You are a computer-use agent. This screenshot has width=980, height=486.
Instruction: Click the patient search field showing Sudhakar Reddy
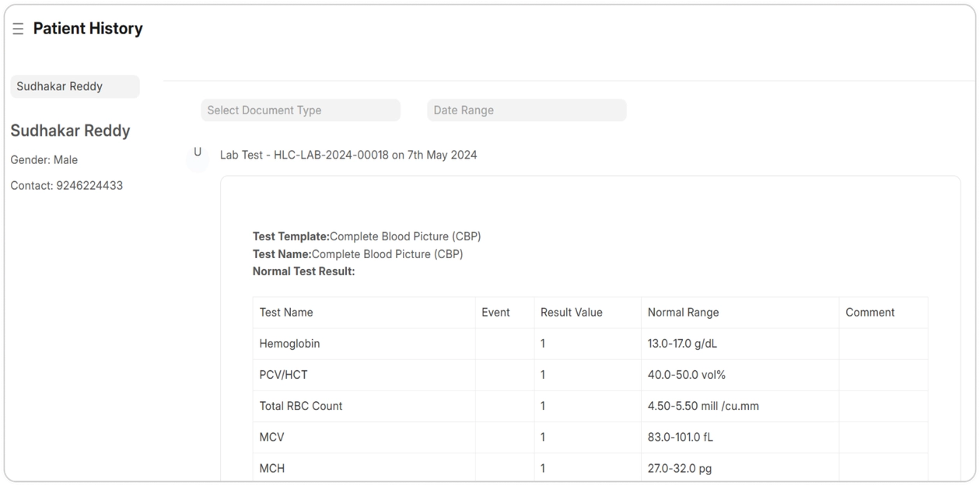coord(75,86)
